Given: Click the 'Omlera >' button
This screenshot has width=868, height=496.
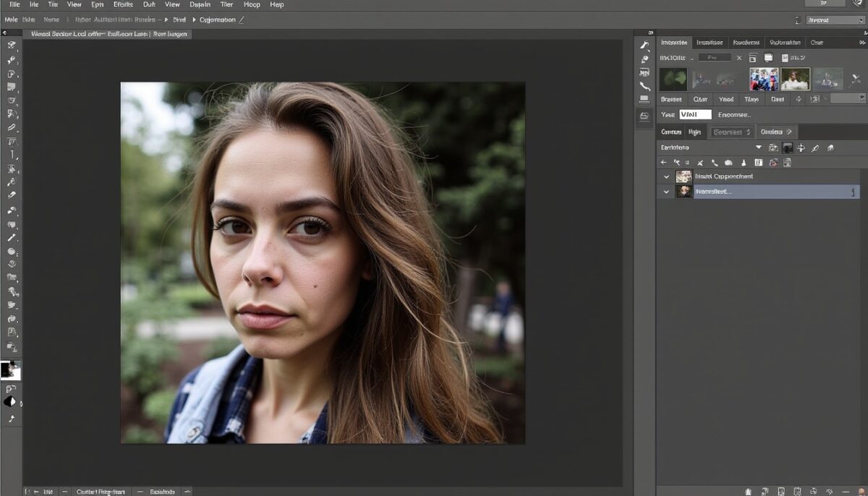Looking at the screenshot, I should (776, 132).
